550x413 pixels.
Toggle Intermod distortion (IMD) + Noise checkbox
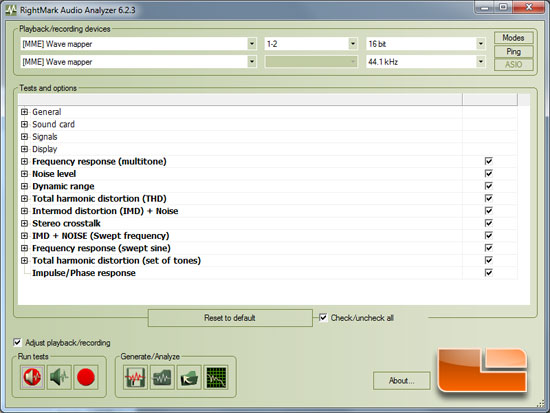click(488, 211)
